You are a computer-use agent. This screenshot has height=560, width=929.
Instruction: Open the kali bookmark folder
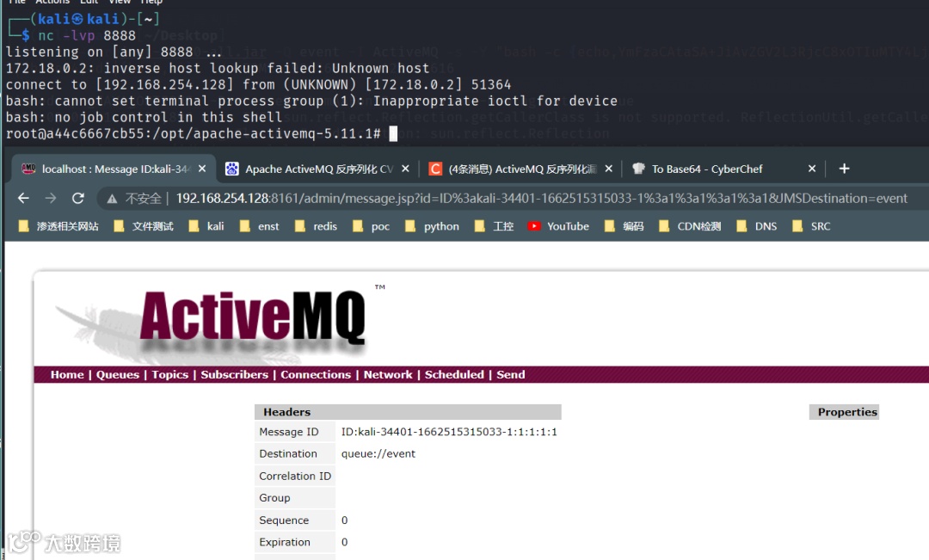[206, 226]
